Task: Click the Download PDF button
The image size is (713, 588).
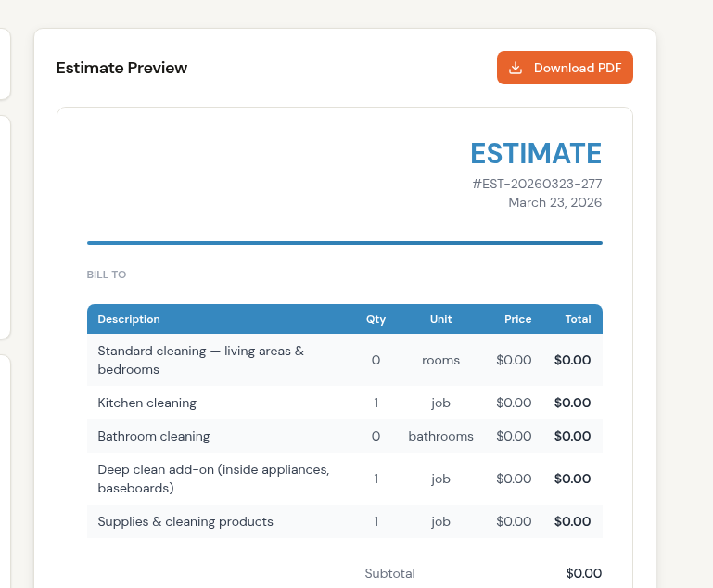Action: click(x=565, y=68)
